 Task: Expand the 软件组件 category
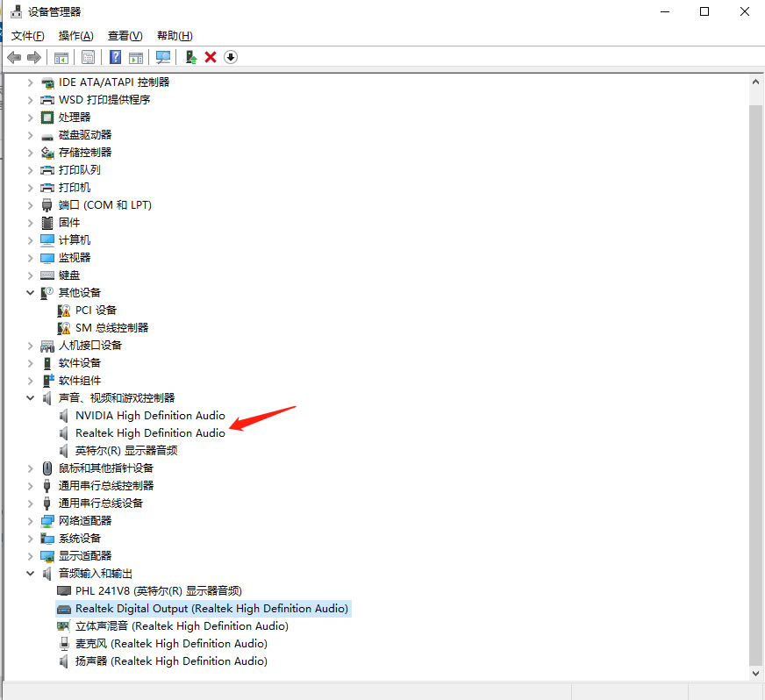[30, 381]
